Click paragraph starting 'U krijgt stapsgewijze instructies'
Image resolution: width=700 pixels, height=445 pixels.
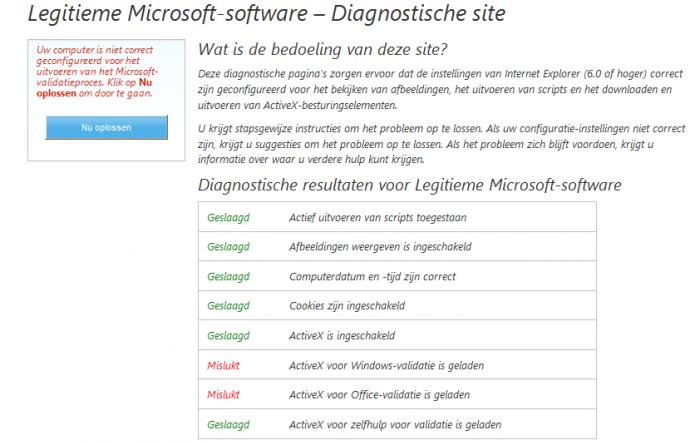442,144
